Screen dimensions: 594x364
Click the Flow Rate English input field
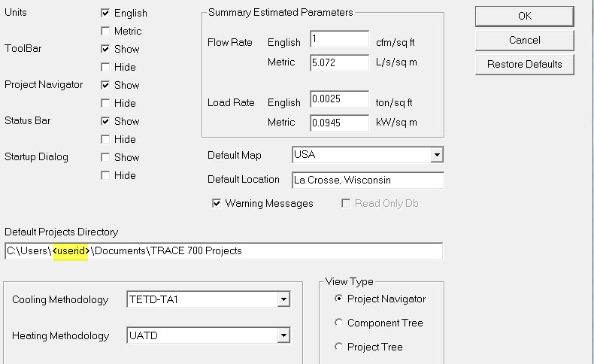338,41
